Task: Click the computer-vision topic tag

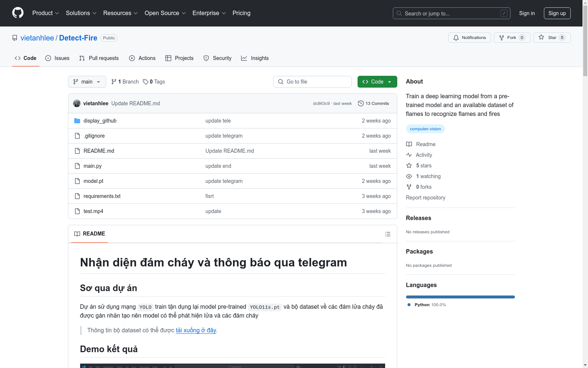Action: (425, 129)
